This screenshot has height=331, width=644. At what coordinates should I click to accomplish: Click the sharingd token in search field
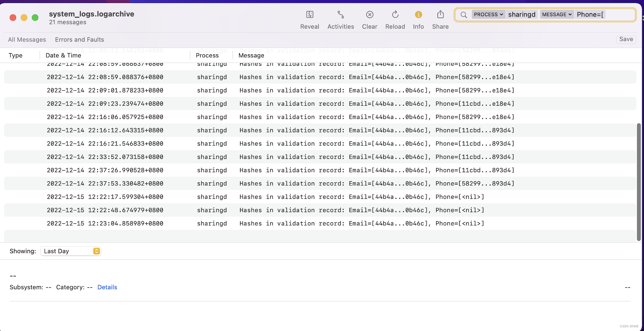point(522,15)
